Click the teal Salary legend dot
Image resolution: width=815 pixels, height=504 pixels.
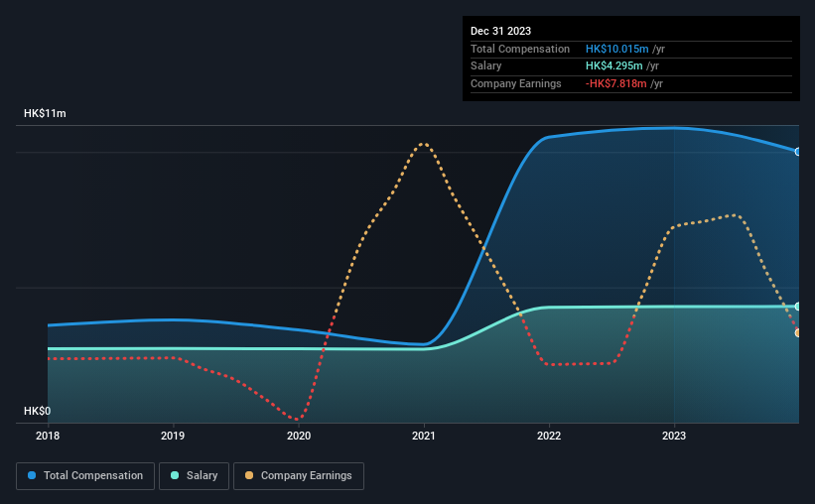pyautogui.click(x=175, y=475)
